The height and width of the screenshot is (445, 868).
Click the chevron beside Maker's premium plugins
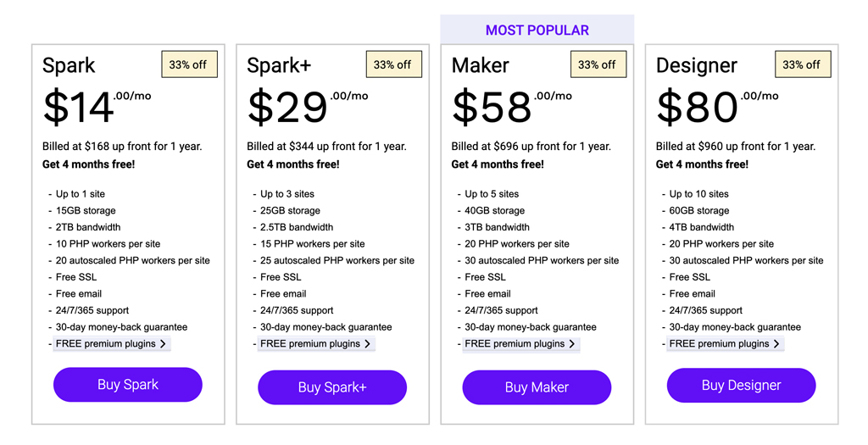(572, 344)
